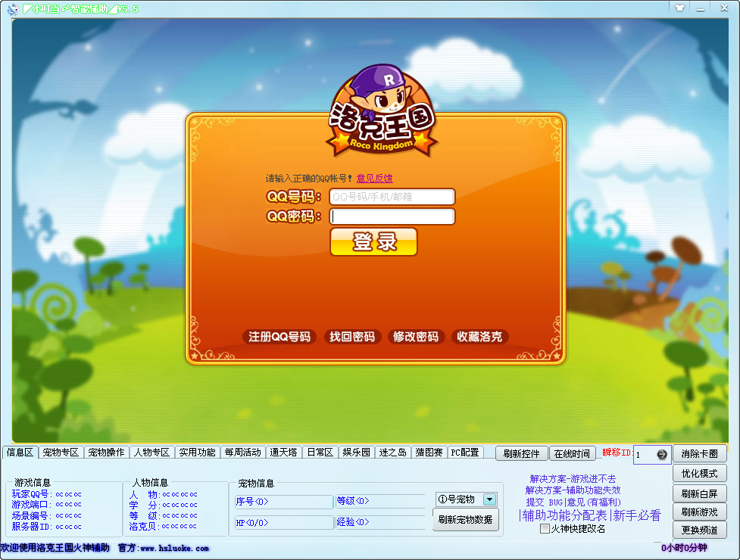Select the PC配置 tab
Viewport: 740px width, 560px height.
[x=465, y=452]
